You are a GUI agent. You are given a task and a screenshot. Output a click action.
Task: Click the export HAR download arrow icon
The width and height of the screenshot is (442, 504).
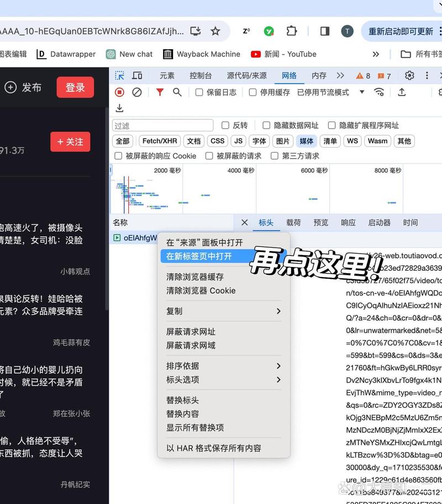pos(119,108)
